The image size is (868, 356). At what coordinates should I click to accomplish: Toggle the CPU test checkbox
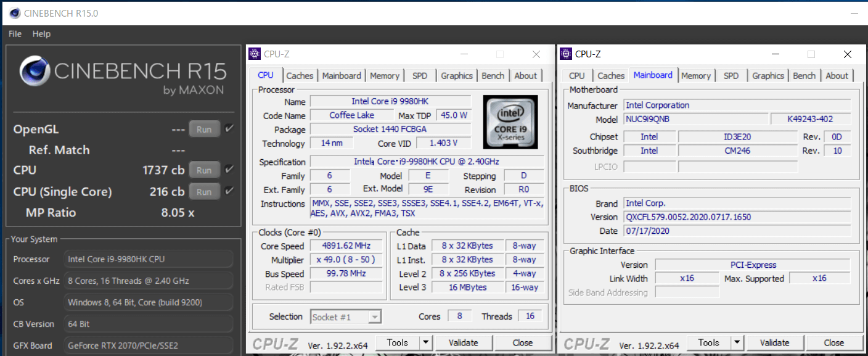[229, 169]
